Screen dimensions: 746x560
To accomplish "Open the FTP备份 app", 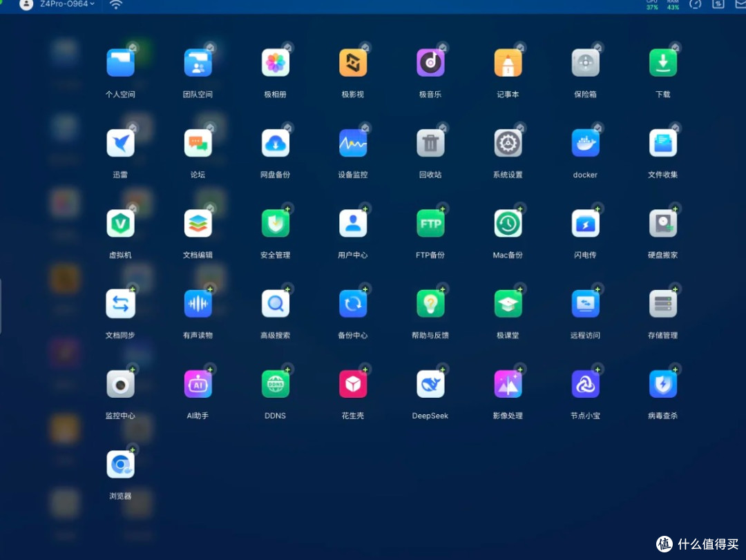I will [x=430, y=224].
